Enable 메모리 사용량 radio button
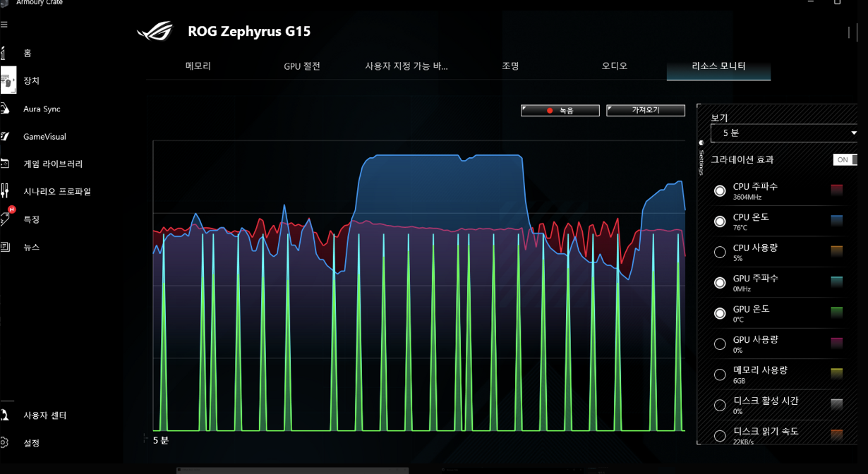The width and height of the screenshot is (868, 474). tap(720, 375)
